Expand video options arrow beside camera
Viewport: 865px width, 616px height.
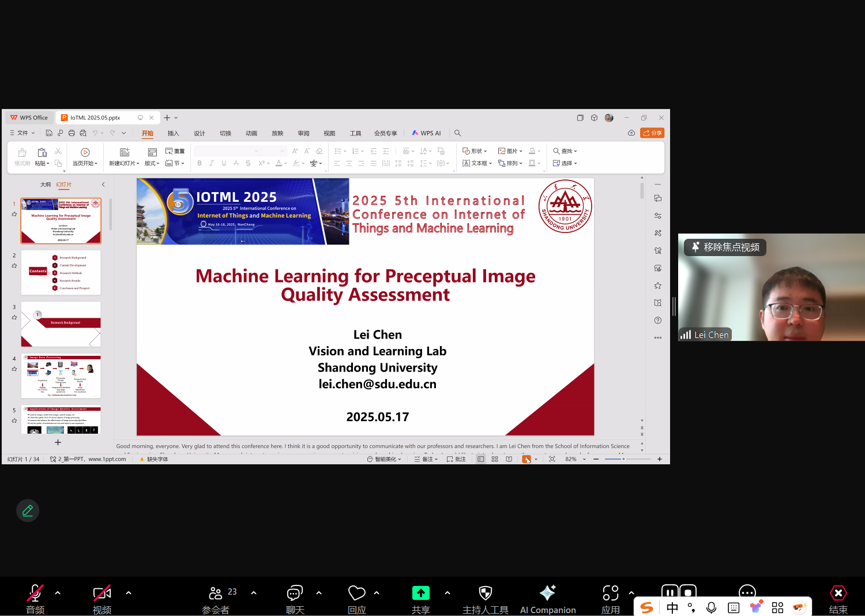(128, 593)
